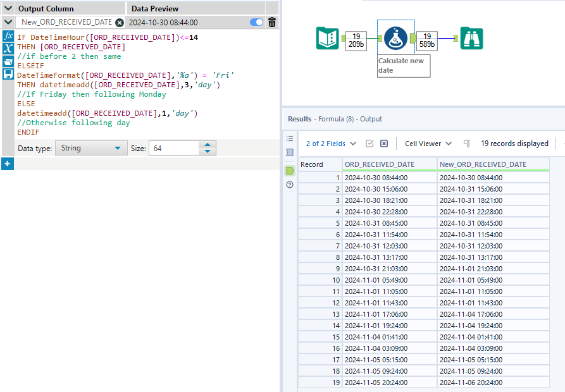Viewport: 565px width, 392px height.
Task: Switch to metadata view in the Results pane
Action: (290, 152)
